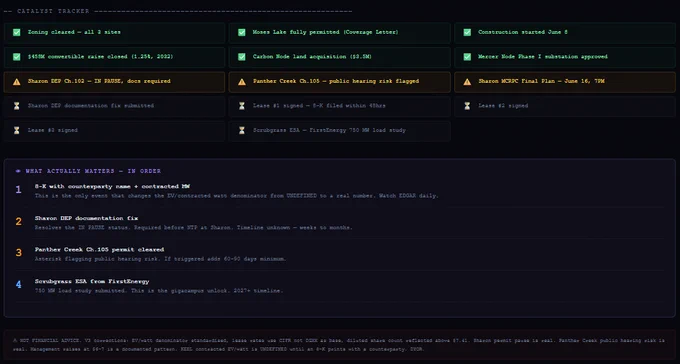Image resolution: width=680 pixels, height=364 pixels.
Task: Click the priority number 1
Action: tap(18, 190)
